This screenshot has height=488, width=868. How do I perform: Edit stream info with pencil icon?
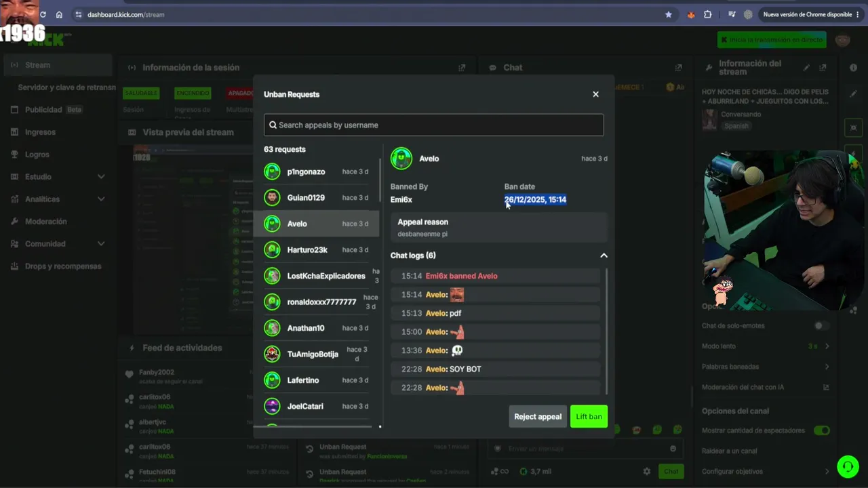(806, 68)
